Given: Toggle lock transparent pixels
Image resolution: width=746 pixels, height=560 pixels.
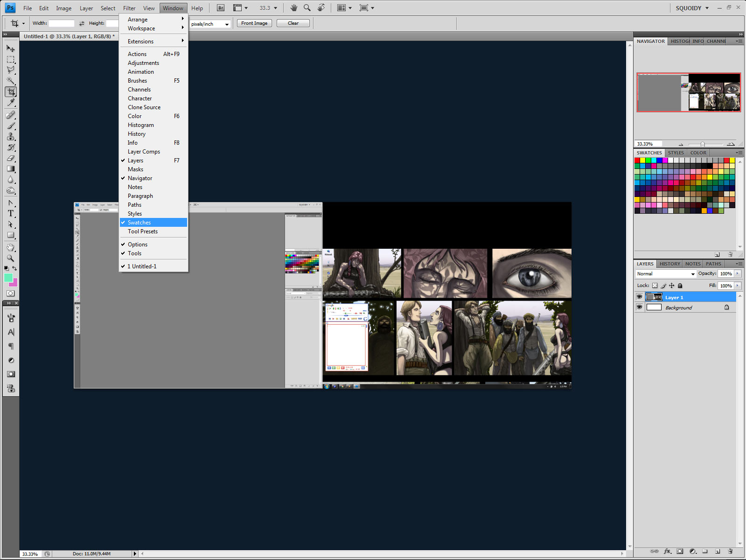Looking at the screenshot, I should point(655,286).
